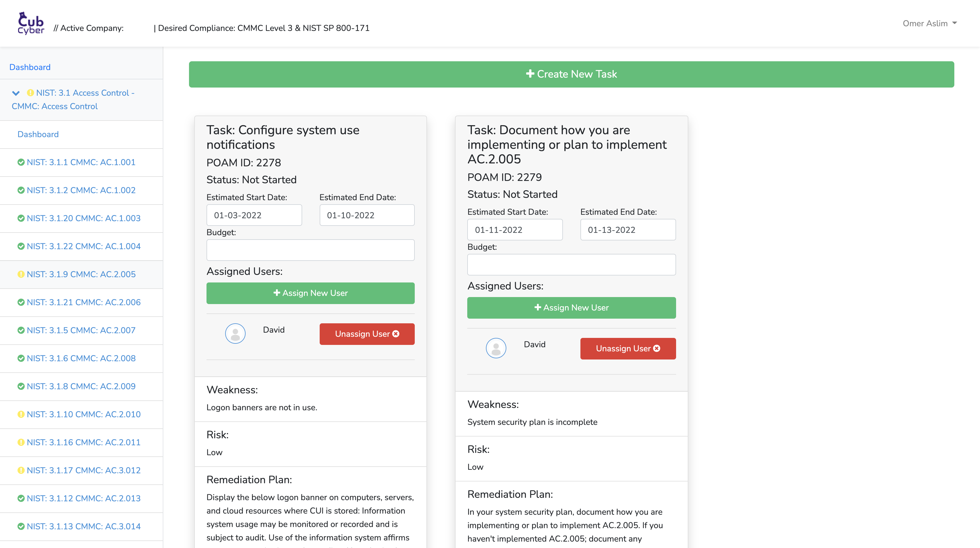Click the Cub Cyber logo
This screenshot has height=548, width=980.
(31, 23)
